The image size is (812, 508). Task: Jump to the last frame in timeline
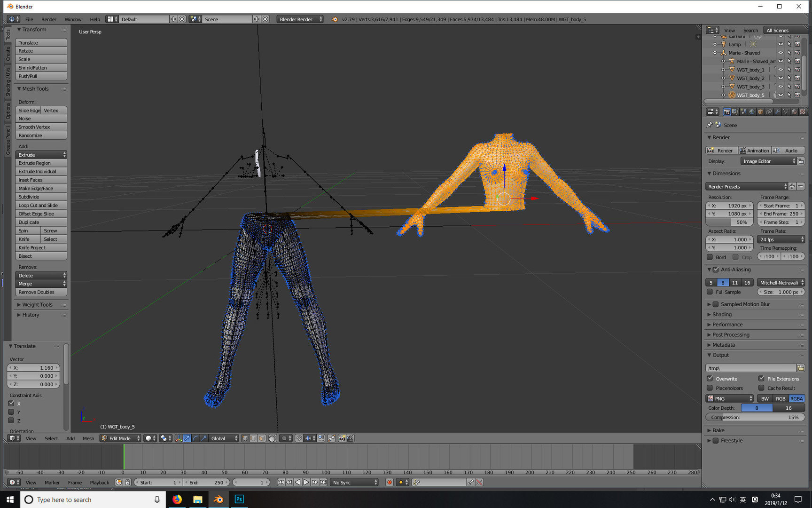[323, 482]
